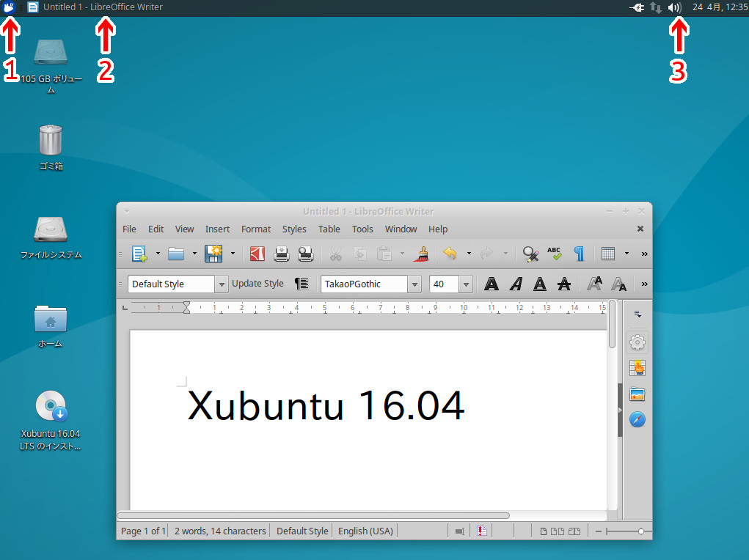Expand Insert Table dropdown arrow

click(626, 254)
